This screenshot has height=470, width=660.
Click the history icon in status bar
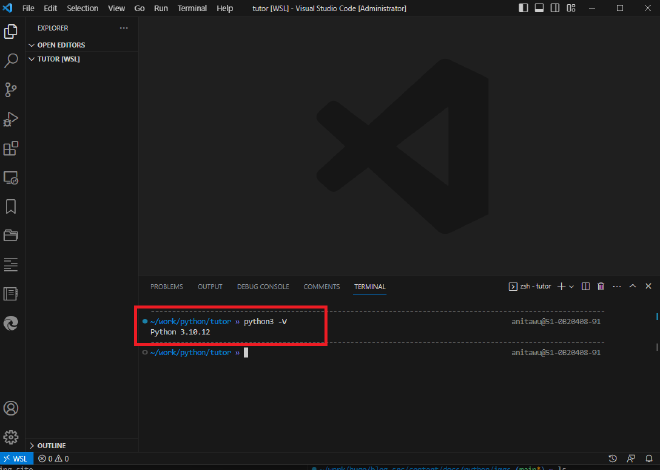[x=612, y=459]
